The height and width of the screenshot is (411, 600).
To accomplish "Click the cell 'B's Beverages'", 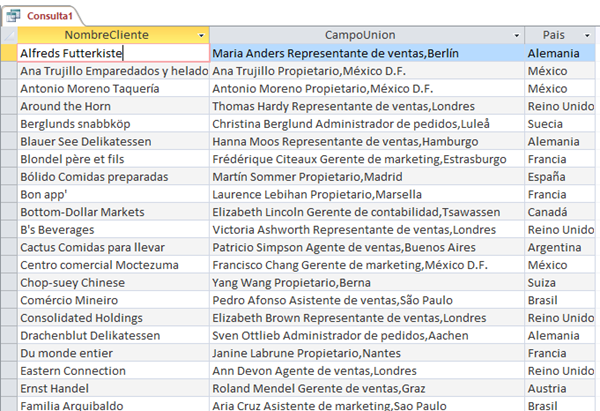I will pos(113,230).
